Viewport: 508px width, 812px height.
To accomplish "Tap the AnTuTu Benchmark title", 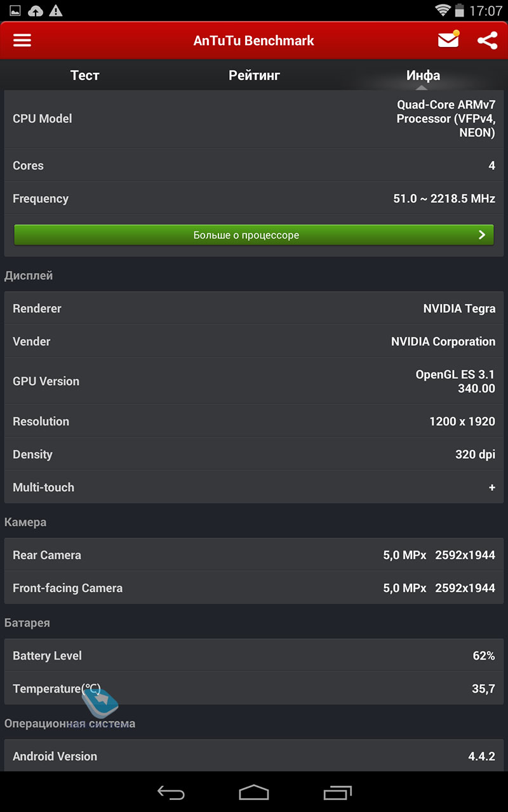I will tap(254, 41).
